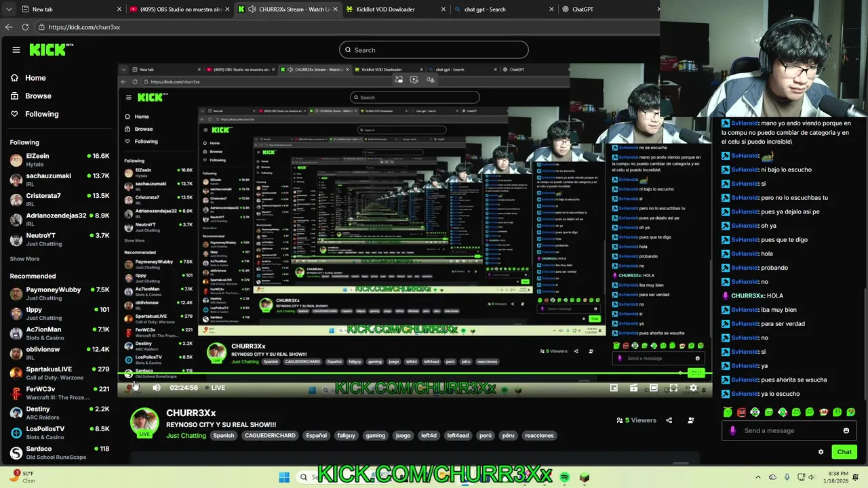Reload the page

pyautogui.click(x=25, y=27)
